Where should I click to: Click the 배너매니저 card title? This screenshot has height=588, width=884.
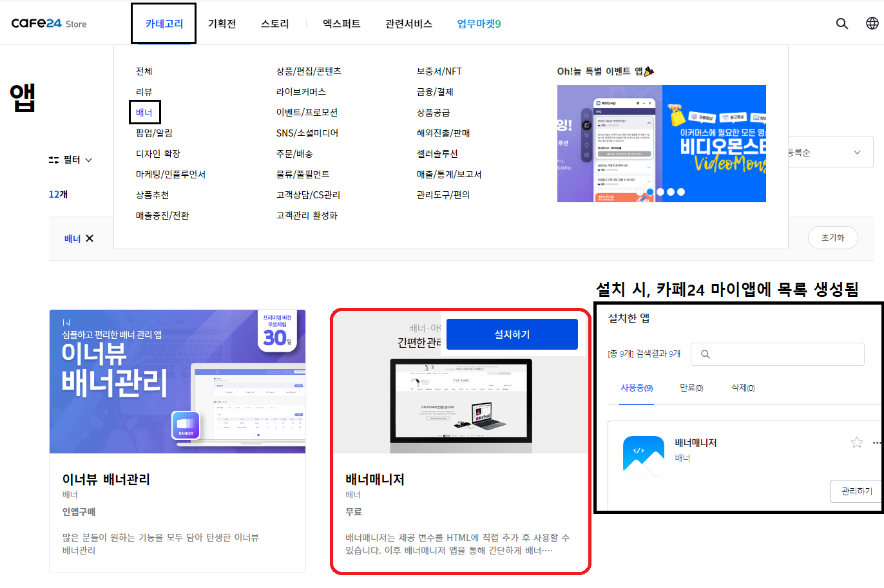pyautogui.click(x=375, y=479)
